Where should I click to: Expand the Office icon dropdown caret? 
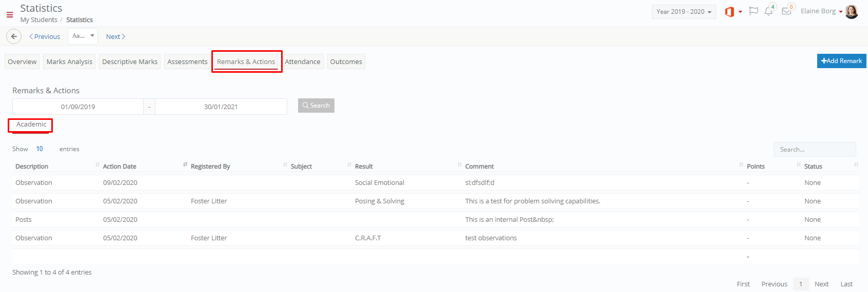(x=740, y=12)
